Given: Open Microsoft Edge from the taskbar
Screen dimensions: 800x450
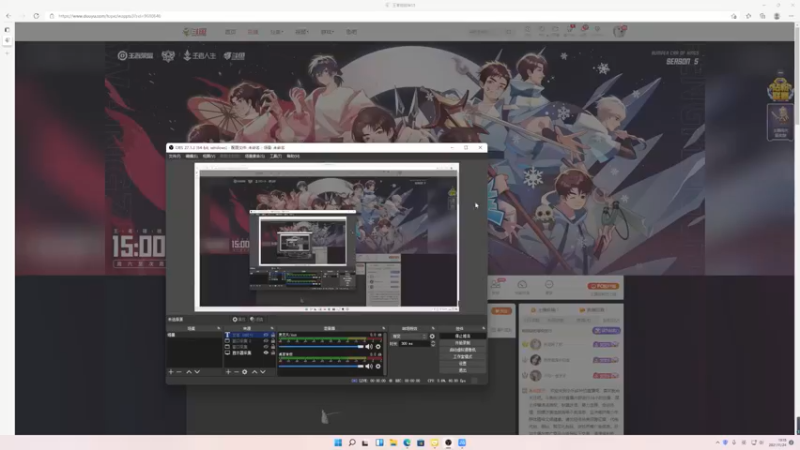Looking at the screenshot, I should (407, 442).
